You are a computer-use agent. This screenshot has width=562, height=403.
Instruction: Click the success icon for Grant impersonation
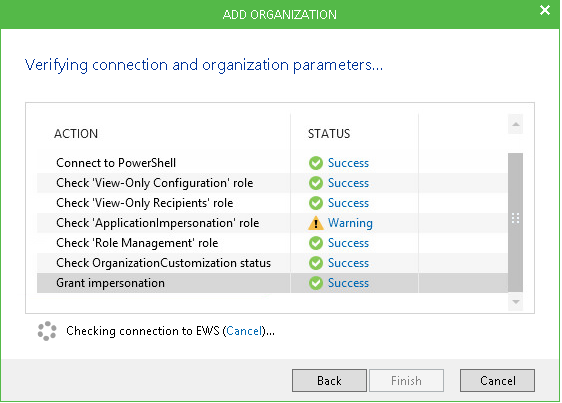[x=315, y=283]
